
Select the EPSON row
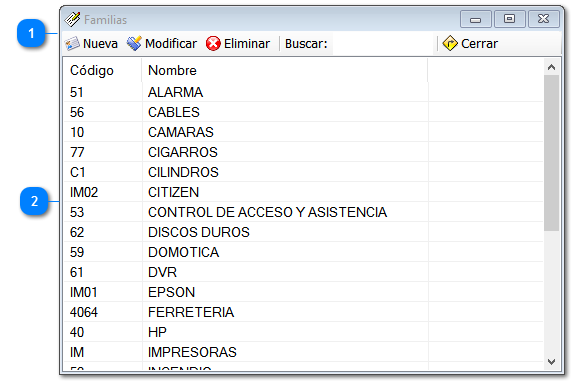tap(303, 292)
